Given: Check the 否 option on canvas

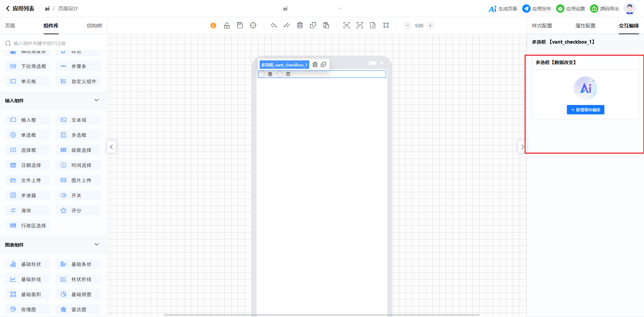Looking at the screenshot, I should [x=280, y=74].
